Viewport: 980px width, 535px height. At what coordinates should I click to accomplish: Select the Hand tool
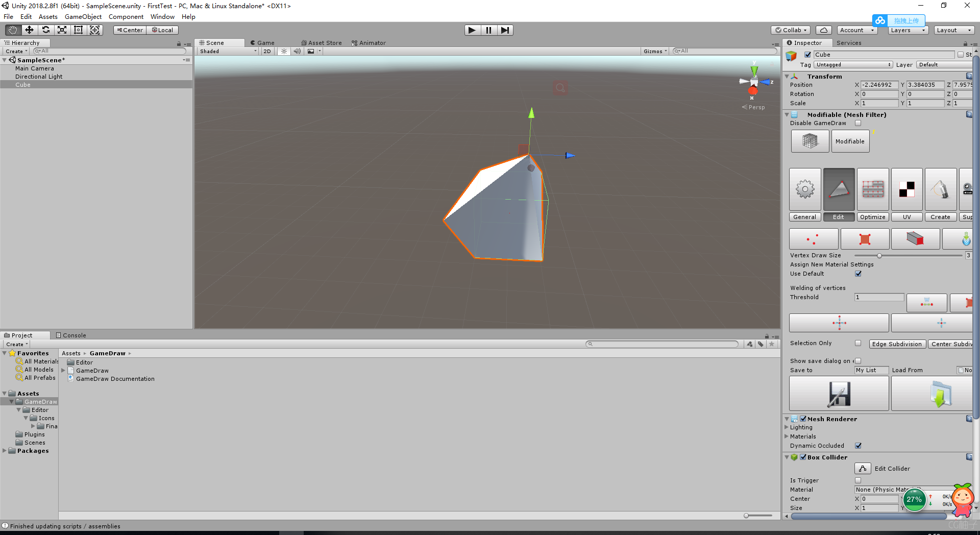(x=13, y=30)
